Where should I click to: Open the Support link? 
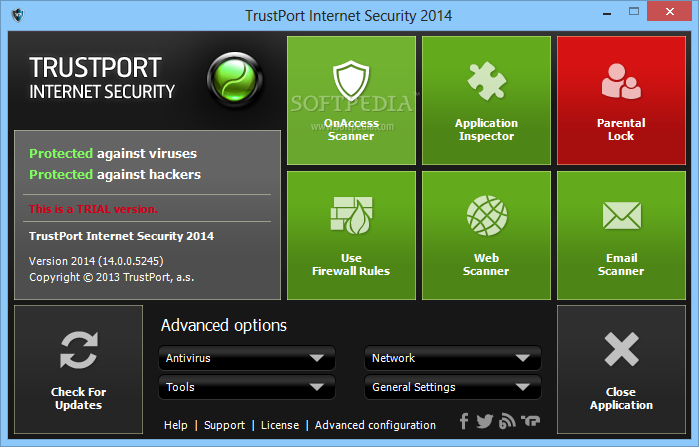(224, 425)
